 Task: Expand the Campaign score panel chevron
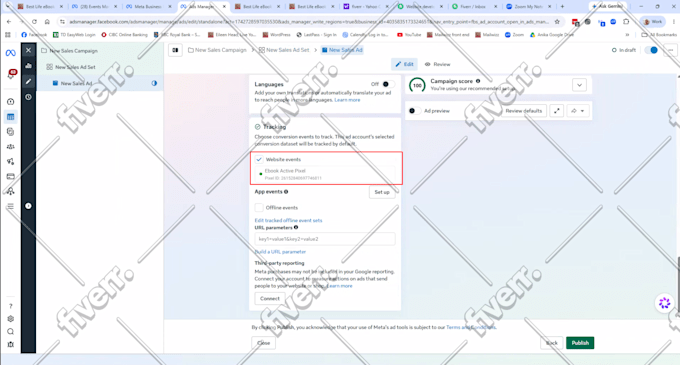point(579,85)
